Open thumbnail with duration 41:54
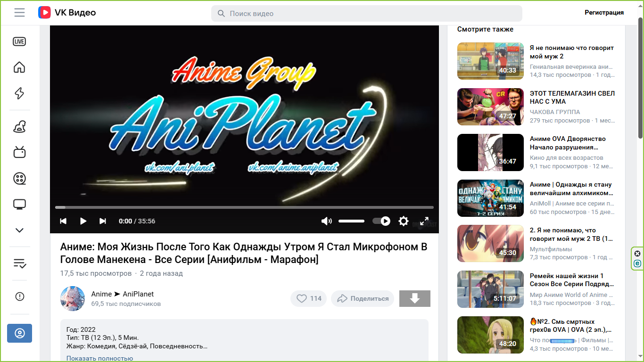This screenshot has width=644, height=362. pos(490,198)
